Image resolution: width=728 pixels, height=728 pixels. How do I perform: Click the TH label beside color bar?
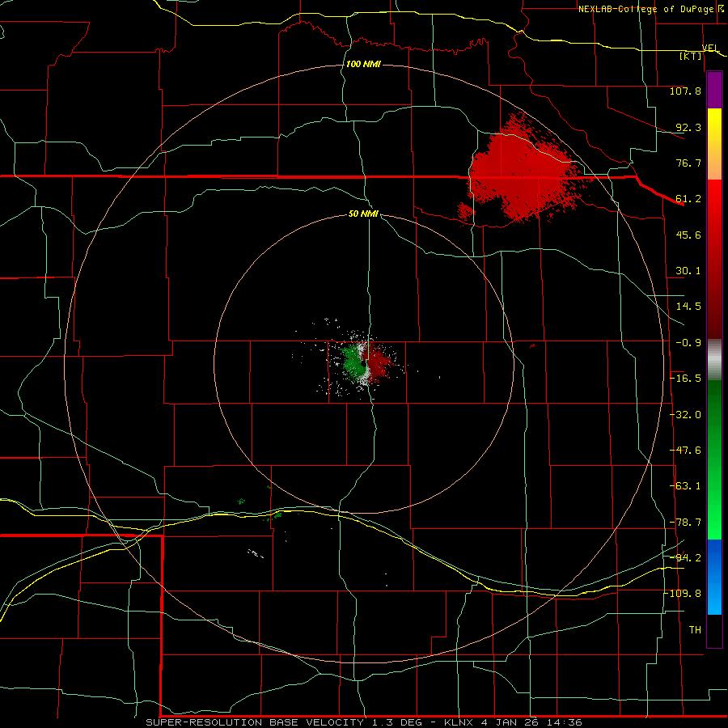(x=695, y=630)
